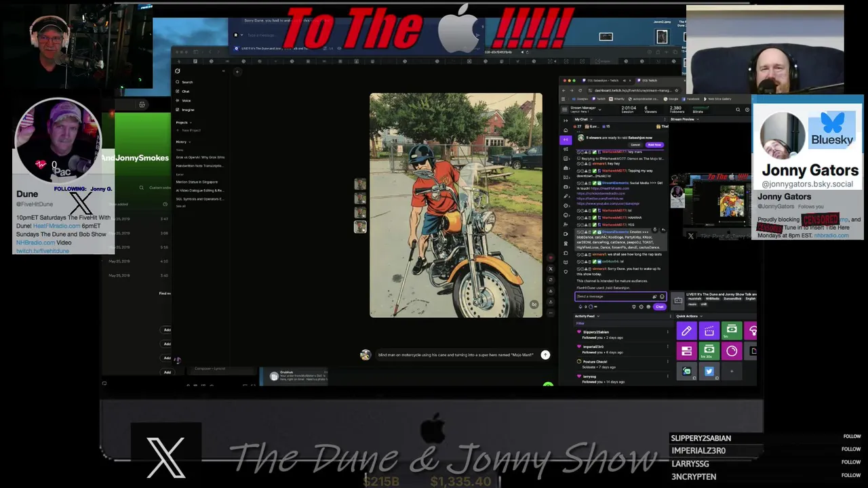The height and width of the screenshot is (488, 868).
Task: Open Twitch dashboard hamburger menu
Action: pyautogui.click(x=565, y=110)
